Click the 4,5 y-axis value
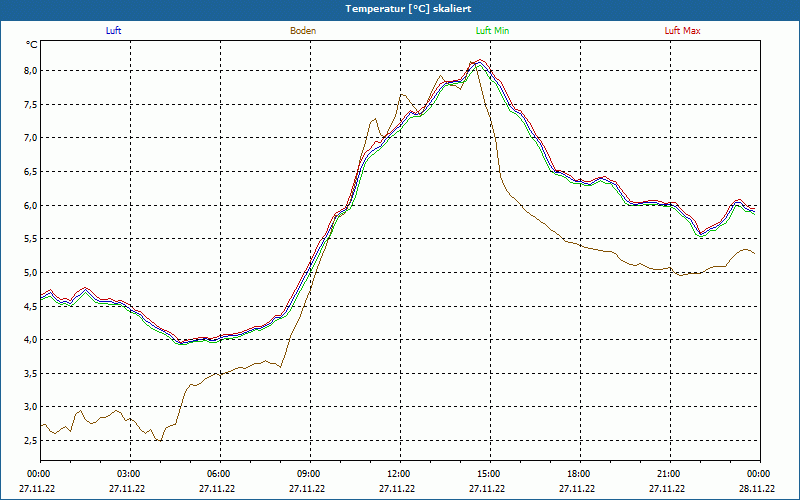 (x=32, y=306)
